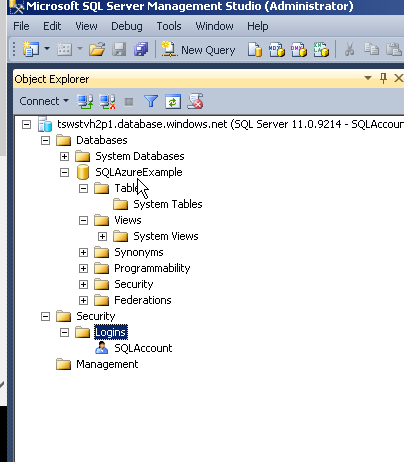Click the Database Engine Query icon
The image size is (404, 462).
pyautogui.click(x=255, y=50)
